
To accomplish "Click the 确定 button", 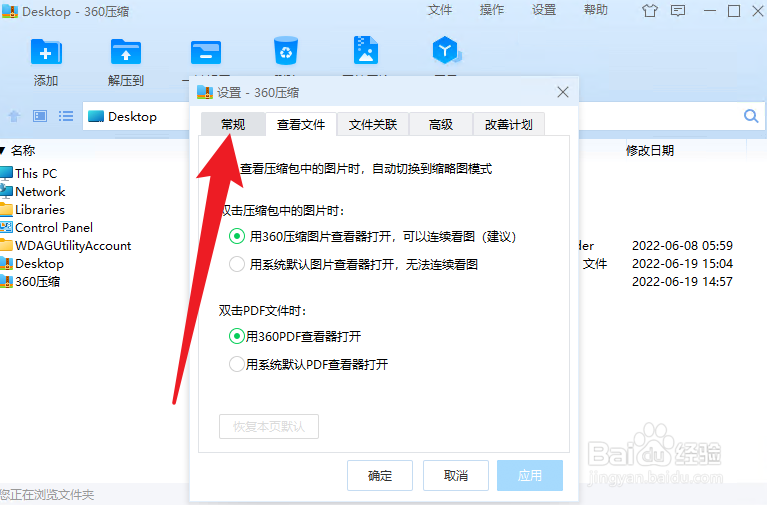I will 380,475.
